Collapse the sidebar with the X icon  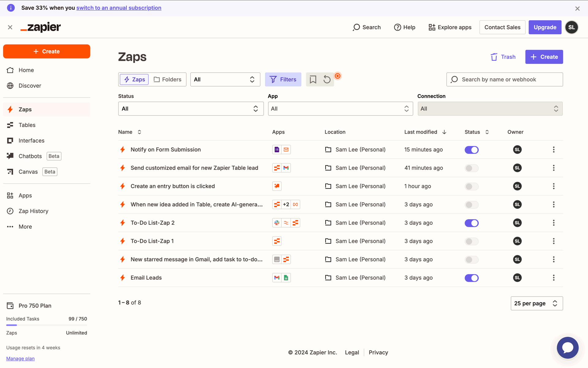pyautogui.click(x=10, y=27)
